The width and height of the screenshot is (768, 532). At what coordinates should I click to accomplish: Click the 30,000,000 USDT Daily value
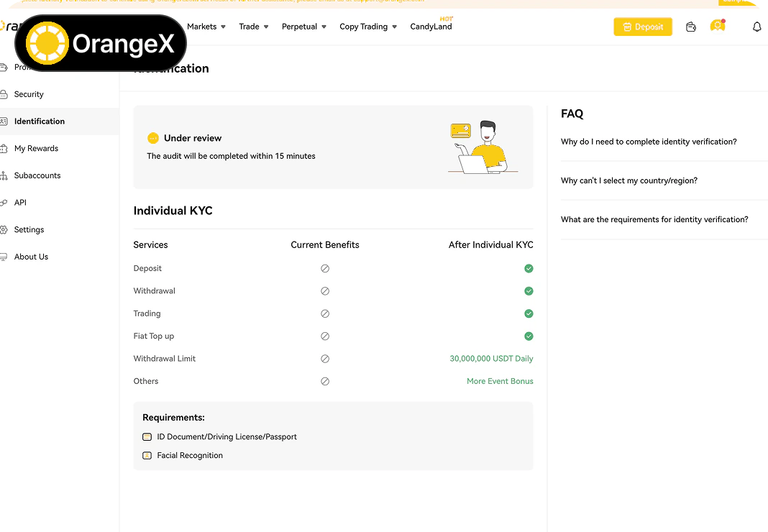click(x=491, y=359)
